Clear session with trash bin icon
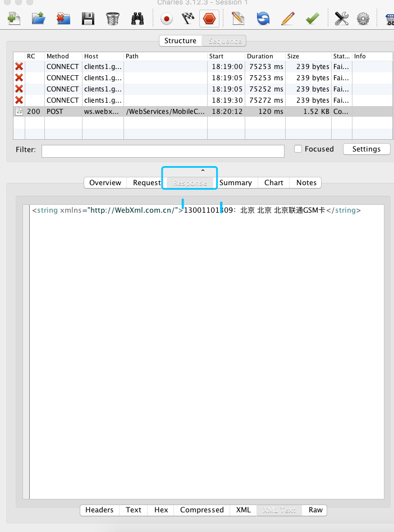 (x=113, y=19)
